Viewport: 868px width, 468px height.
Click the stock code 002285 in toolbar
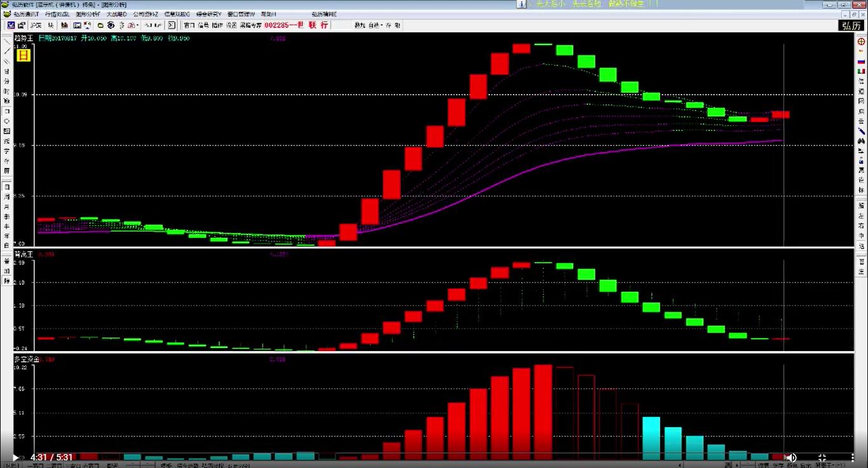pos(276,25)
